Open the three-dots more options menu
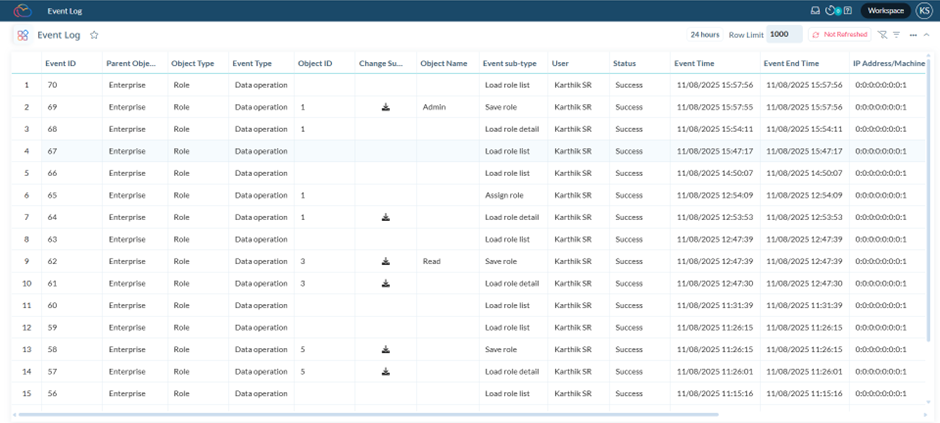 (913, 35)
